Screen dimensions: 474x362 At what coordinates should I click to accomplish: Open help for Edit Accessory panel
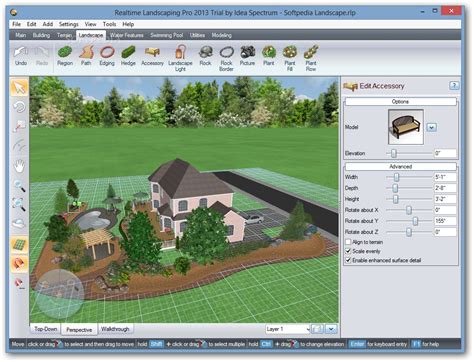[x=454, y=86]
